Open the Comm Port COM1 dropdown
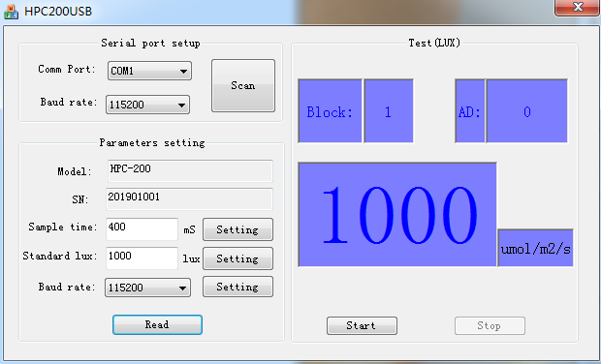The width and height of the screenshot is (601, 364). [149, 71]
